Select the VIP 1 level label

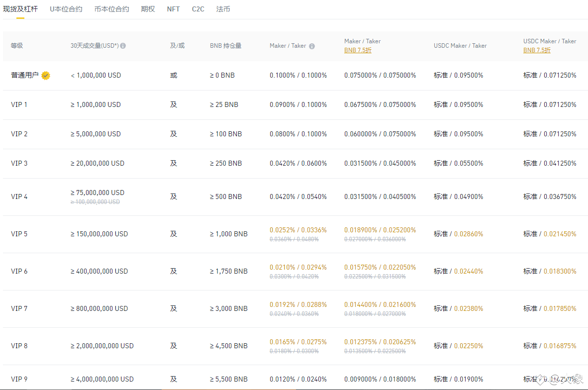click(x=19, y=104)
